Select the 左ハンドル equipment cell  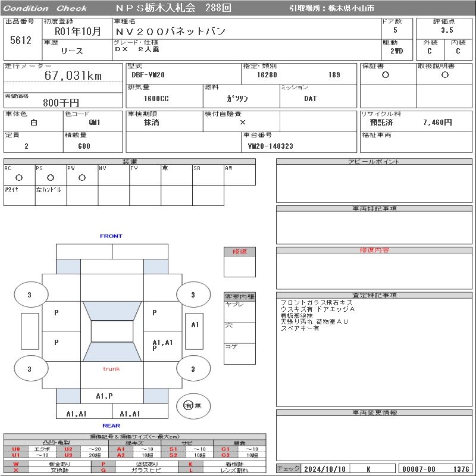point(51,196)
